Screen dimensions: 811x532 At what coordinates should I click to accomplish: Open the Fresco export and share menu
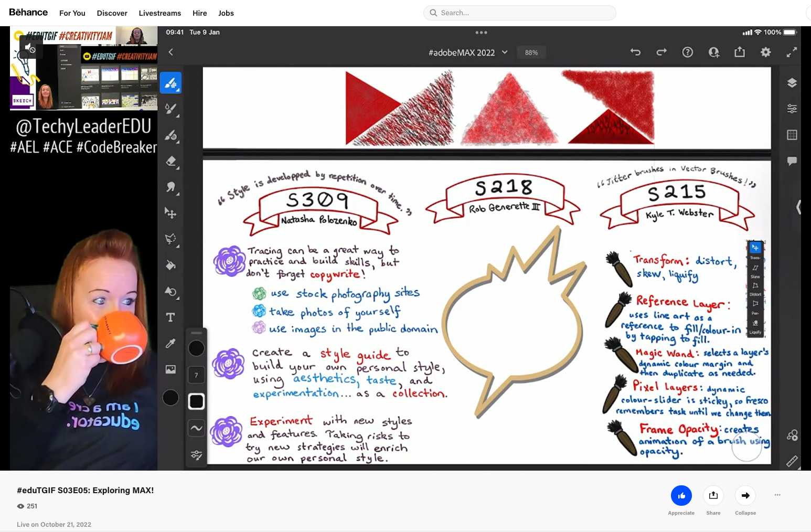pyautogui.click(x=740, y=52)
